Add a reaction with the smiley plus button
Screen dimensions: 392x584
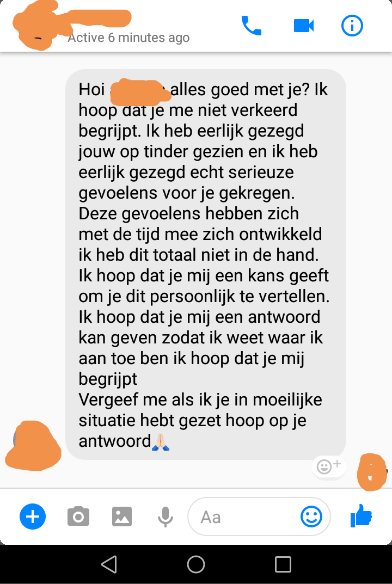[x=328, y=466]
